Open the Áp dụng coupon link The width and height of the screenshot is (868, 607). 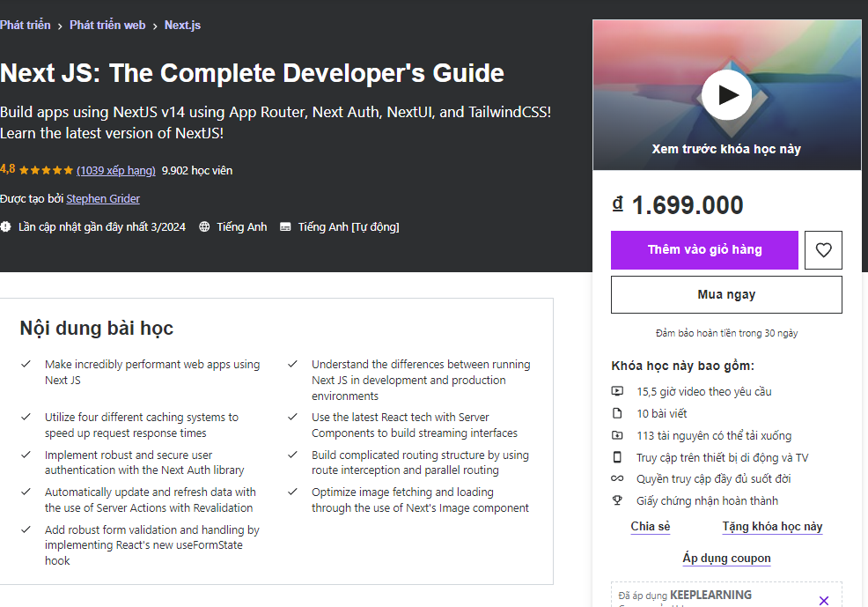pos(726,559)
